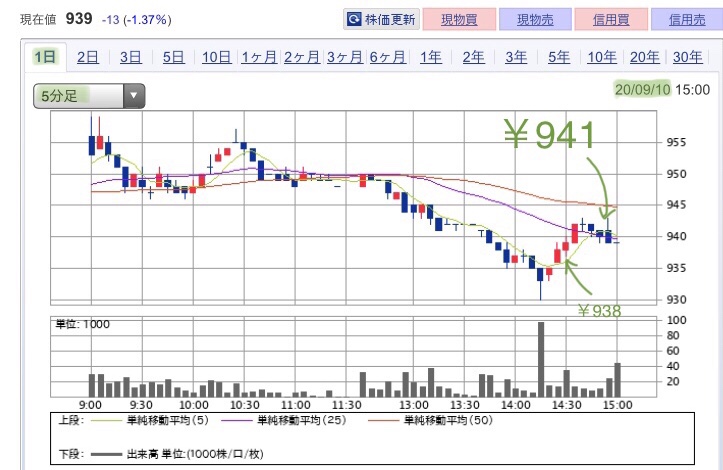
Task: Show the 6ヶ月 chart period
Action: 388,57
